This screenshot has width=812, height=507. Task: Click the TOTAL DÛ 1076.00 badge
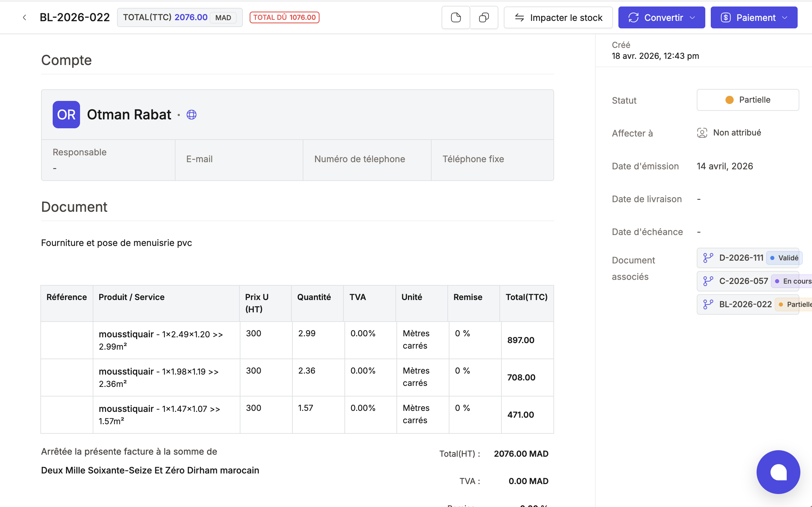point(284,17)
